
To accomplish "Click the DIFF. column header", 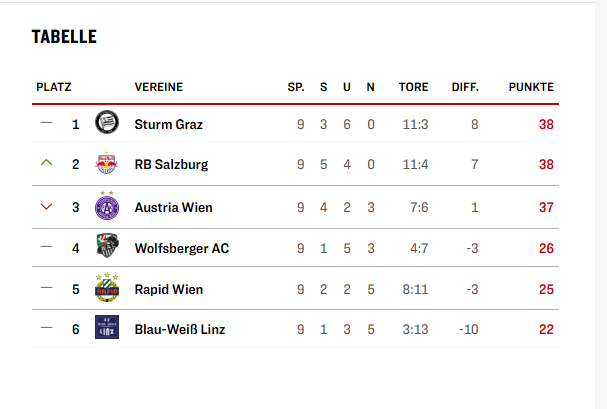I will 465,87.
